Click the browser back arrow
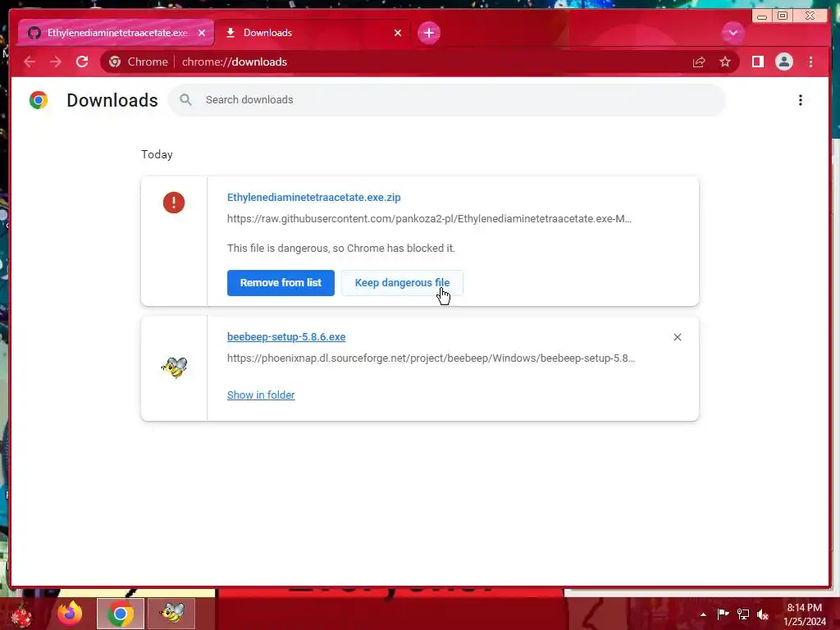Image resolution: width=840 pixels, height=630 pixels. pos(30,62)
